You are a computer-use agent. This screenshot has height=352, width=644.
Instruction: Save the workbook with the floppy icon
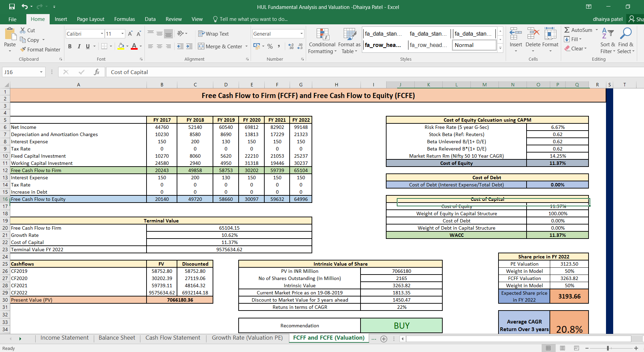tap(12, 7)
